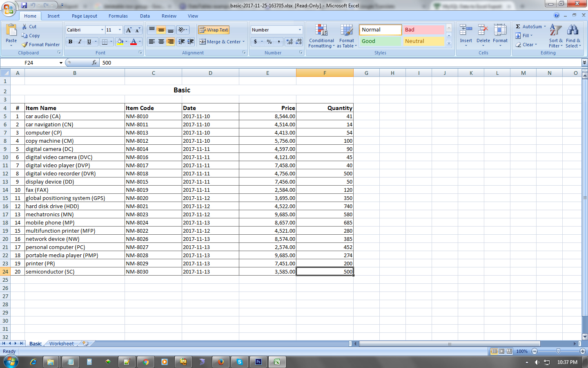Screen dimensions: 588x368
Task: Open the Worksheet sheet tab
Action: 61,343
